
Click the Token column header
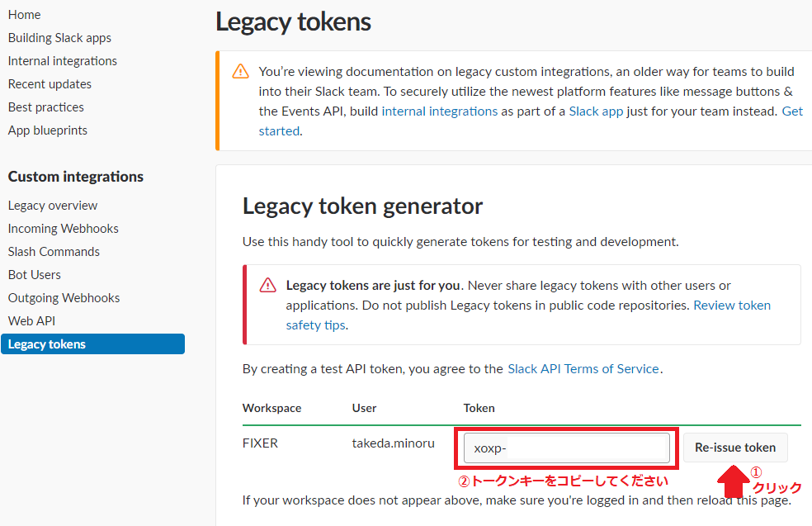(x=479, y=409)
